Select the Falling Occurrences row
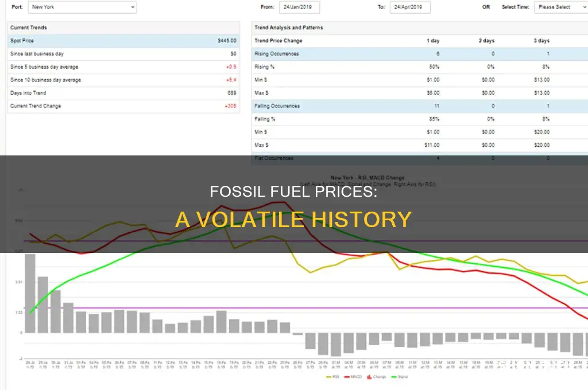588x390 pixels. [420, 106]
